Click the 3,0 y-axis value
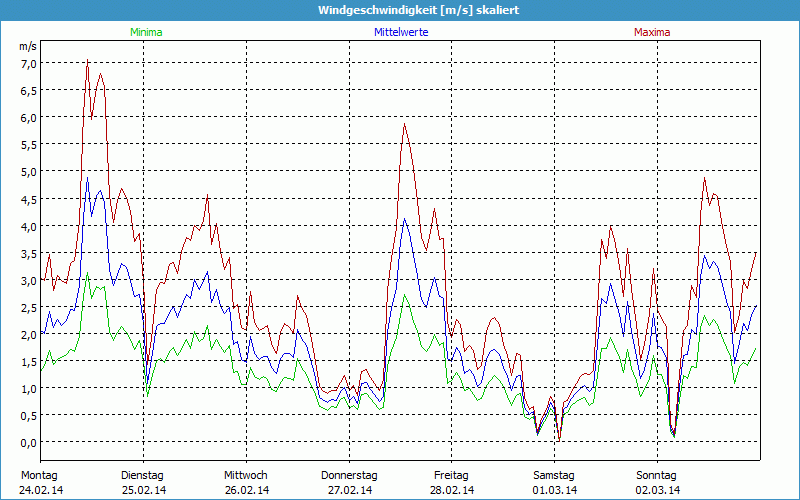 (x=29, y=280)
